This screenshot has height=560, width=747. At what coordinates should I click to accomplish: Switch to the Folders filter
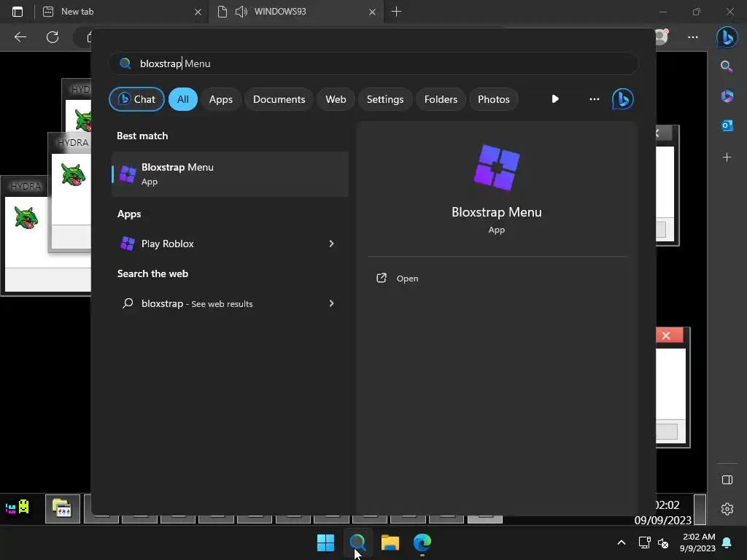(441, 99)
